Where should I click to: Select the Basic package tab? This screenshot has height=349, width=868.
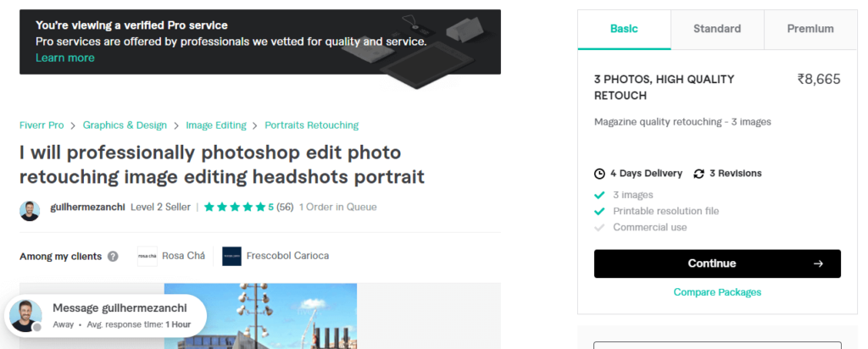(x=624, y=30)
